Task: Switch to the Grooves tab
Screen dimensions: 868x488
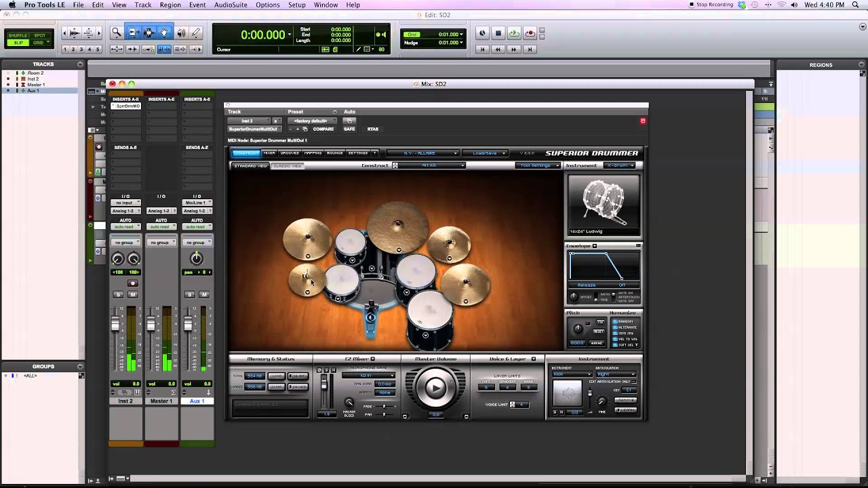Action: pos(290,153)
